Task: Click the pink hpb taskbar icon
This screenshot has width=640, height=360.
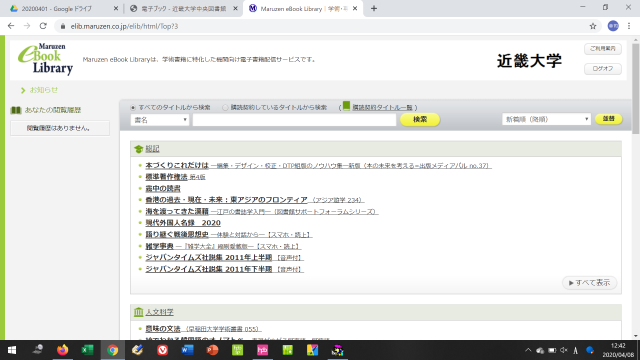Action: tap(262, 350)
